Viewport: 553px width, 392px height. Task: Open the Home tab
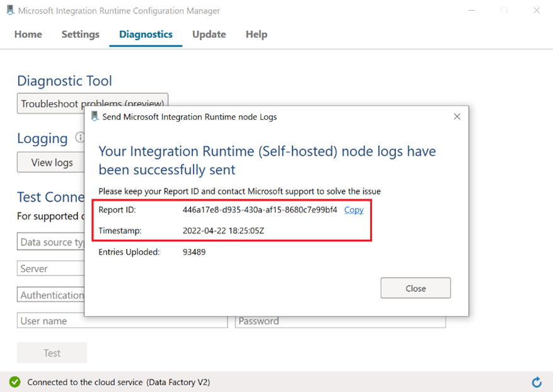point(28,34)
